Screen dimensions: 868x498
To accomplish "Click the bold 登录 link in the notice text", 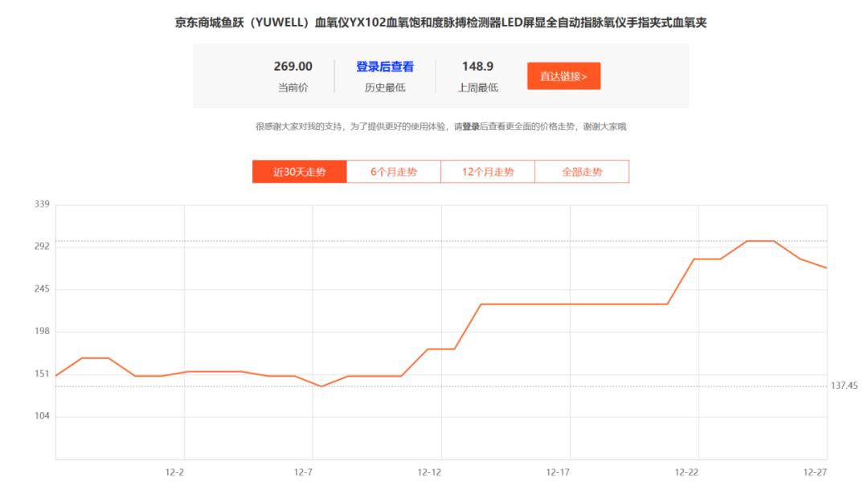I will (468, 129).
